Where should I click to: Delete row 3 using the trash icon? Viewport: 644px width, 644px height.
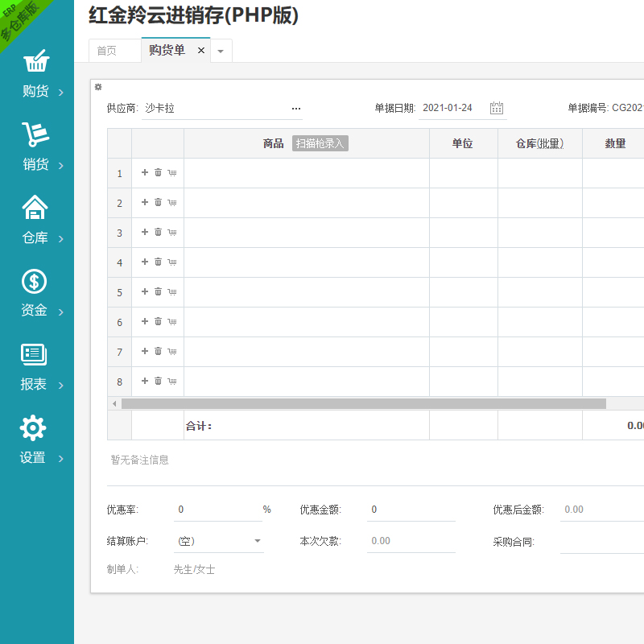159,232
